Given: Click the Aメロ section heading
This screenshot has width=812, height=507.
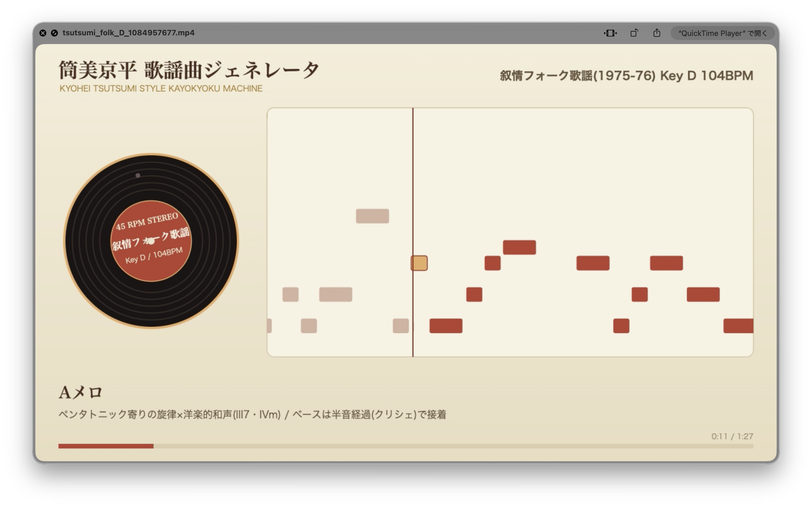Looking at the screenshot, I should [80, 392].
